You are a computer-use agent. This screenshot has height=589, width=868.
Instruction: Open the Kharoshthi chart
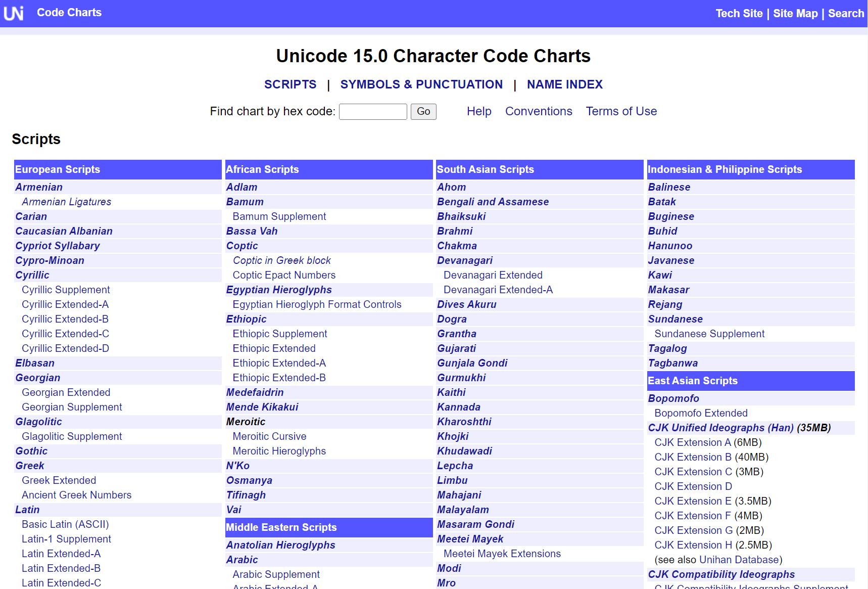[x=464, y=422]
